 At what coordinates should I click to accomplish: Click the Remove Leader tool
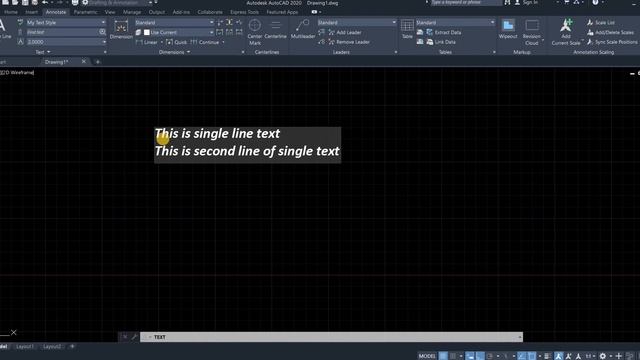pyautogui.click(x=349, y=42)
